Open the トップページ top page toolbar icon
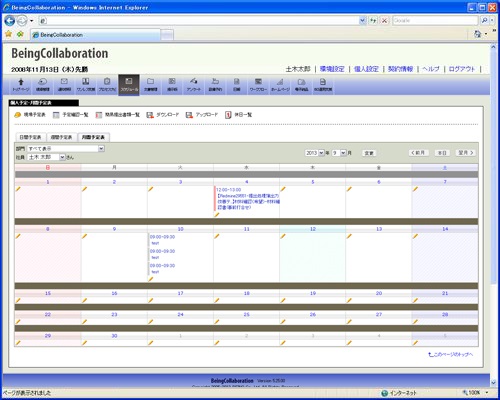 (21, 85)
